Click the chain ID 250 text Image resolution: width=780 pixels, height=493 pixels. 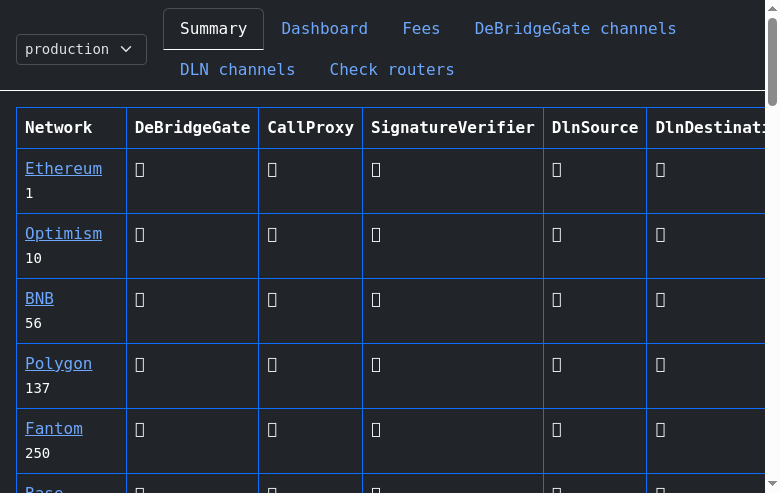coord(37,454)
